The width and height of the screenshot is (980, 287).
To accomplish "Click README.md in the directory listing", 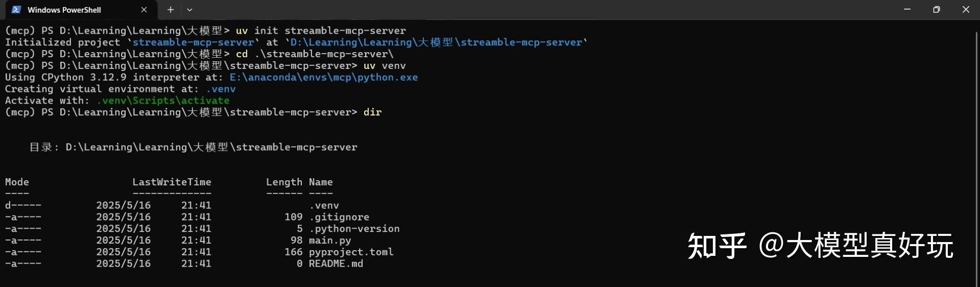I will (x=336, y=264).
